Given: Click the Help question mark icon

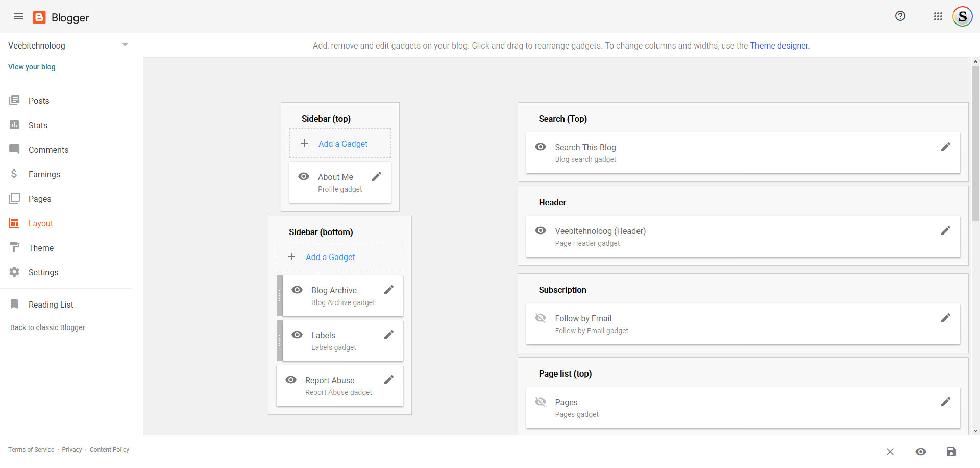Looking at the screenshot, I should pos(900,16).
